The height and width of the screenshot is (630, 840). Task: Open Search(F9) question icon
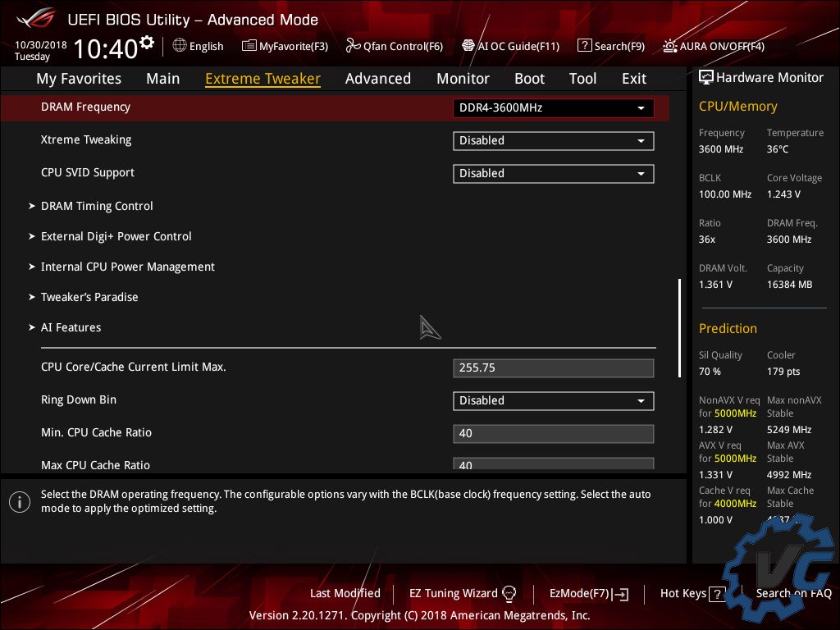point(584,46)
